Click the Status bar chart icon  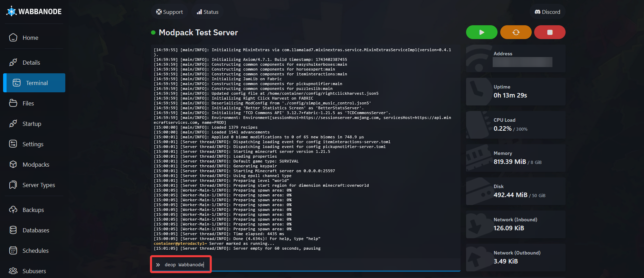(199, 12)
